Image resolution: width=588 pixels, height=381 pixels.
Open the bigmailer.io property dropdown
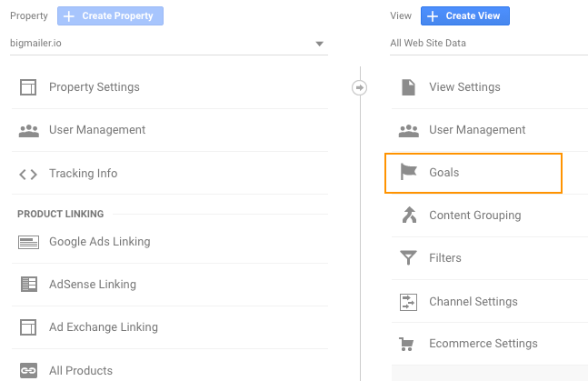(169, 44)
